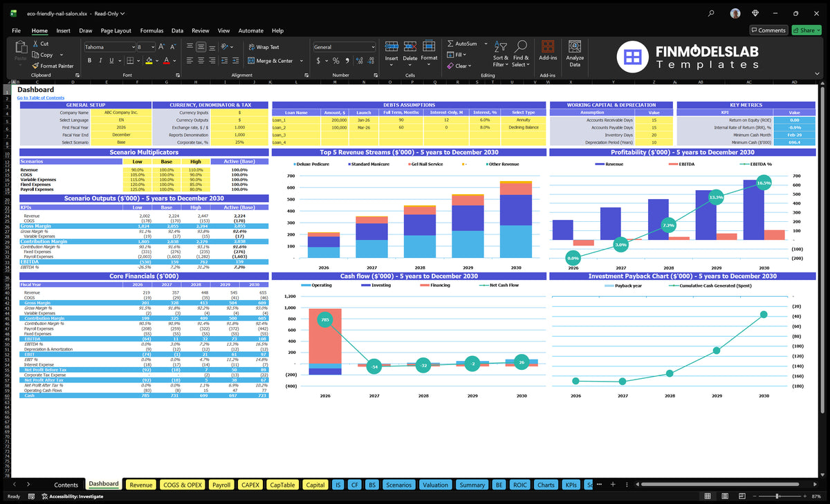Add a new sheet with plus icon
The image size is (830, 504).
click(613, 485)
